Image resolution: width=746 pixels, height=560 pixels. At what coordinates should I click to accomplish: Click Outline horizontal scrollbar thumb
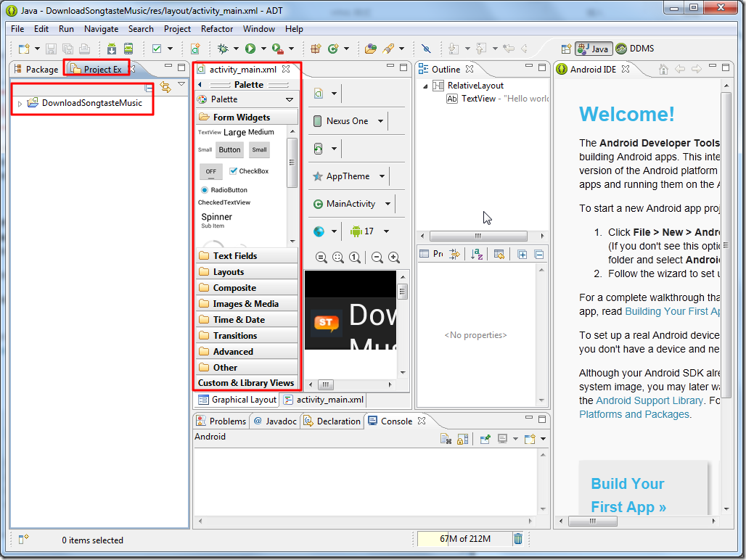[x=478, y=236]
